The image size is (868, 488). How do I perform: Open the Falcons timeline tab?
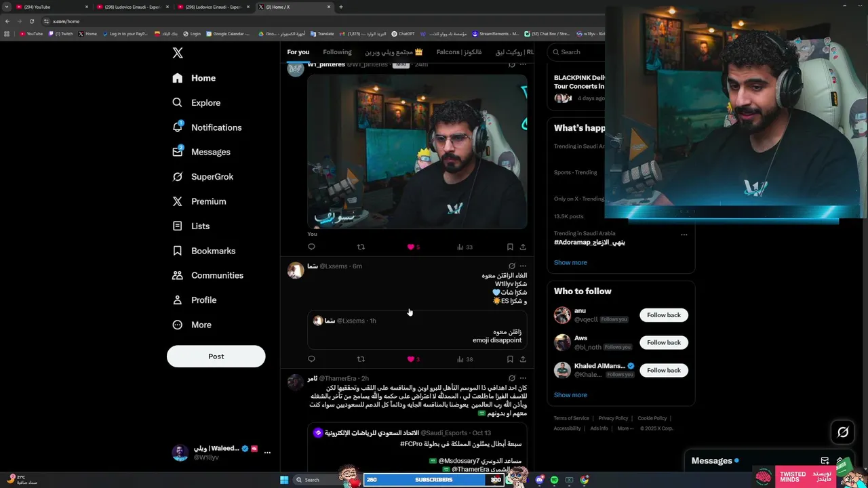click(x=459, y=52)
